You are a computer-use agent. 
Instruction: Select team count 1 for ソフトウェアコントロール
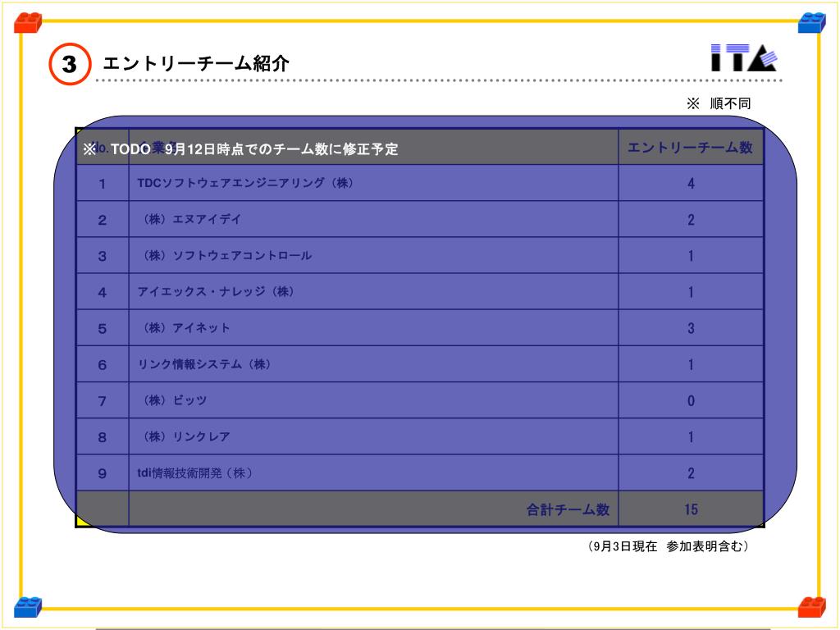click(x=691, y=256)
